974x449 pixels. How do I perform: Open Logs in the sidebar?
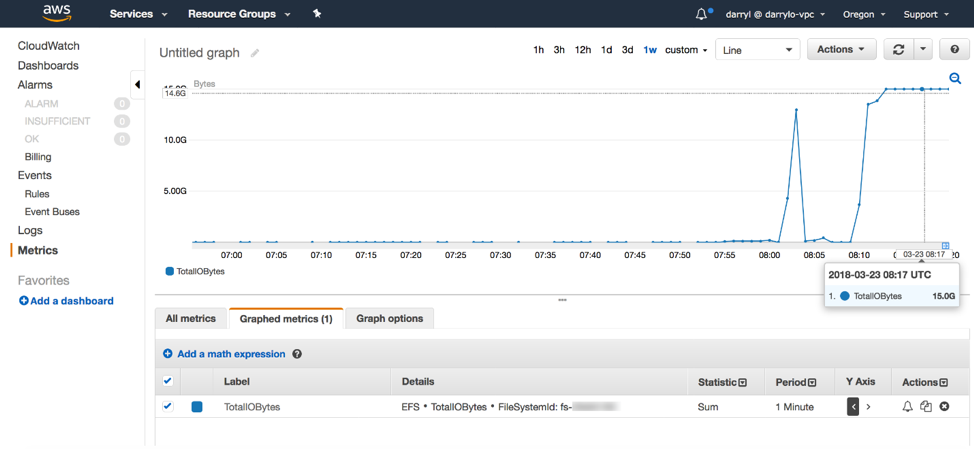point(30,230)
